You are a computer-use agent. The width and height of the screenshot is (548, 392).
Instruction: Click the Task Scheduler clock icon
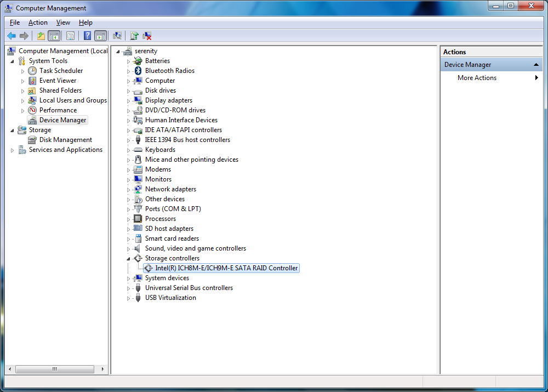click(x=32, y=71)
